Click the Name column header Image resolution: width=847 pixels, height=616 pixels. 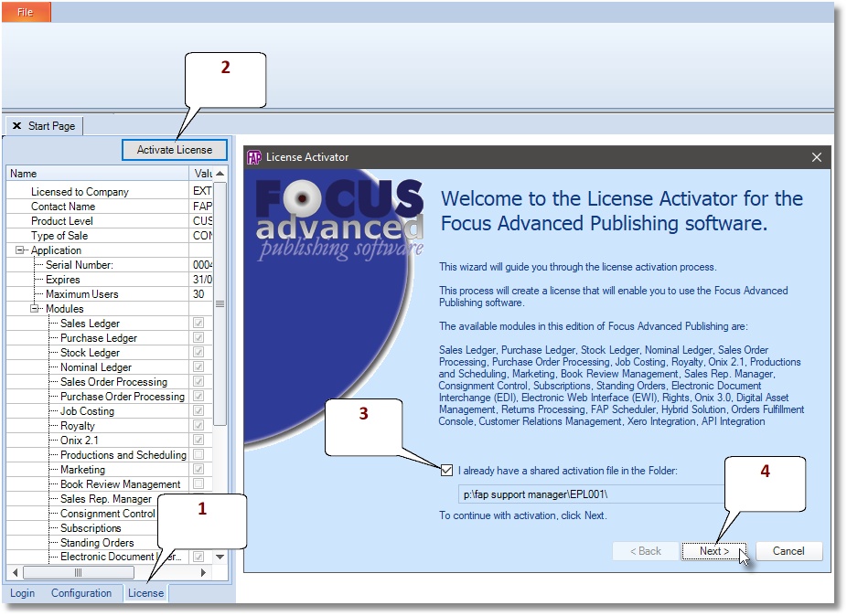pyautogui.click(x=97, y=174)
